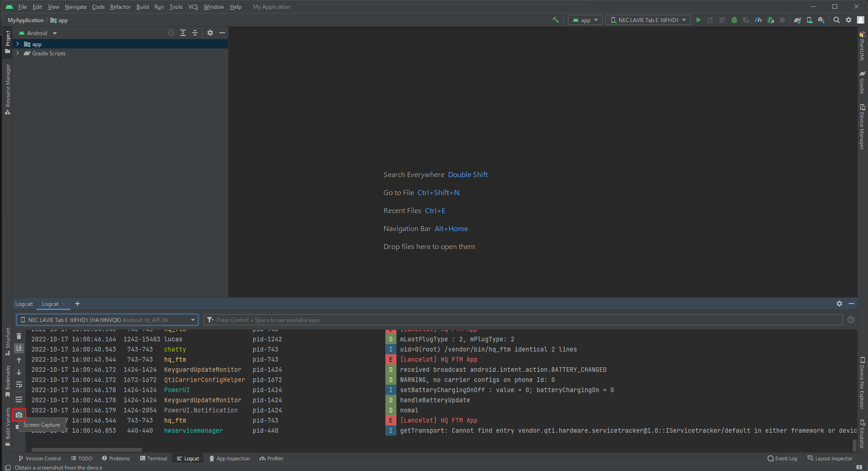Image resolution: width=868 pixels, height=471 pixels.
Task: Expand all in Project panel
Action: tap(183, 33)
